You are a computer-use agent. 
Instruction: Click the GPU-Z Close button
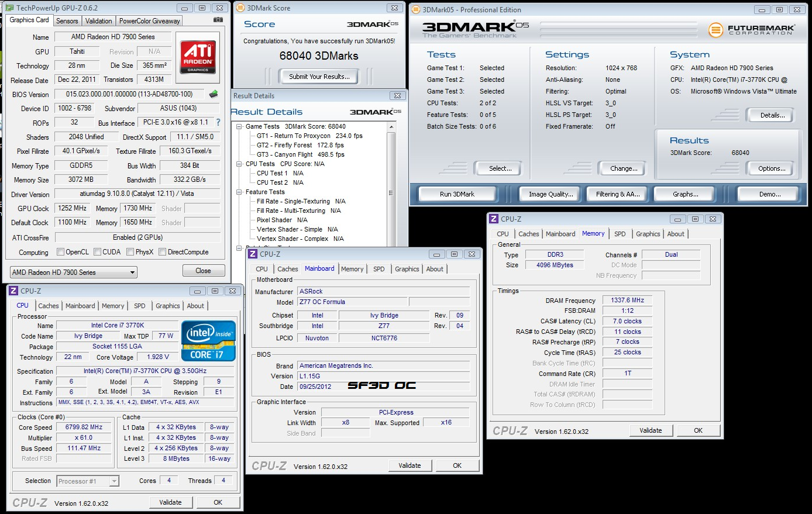(204, 271)
